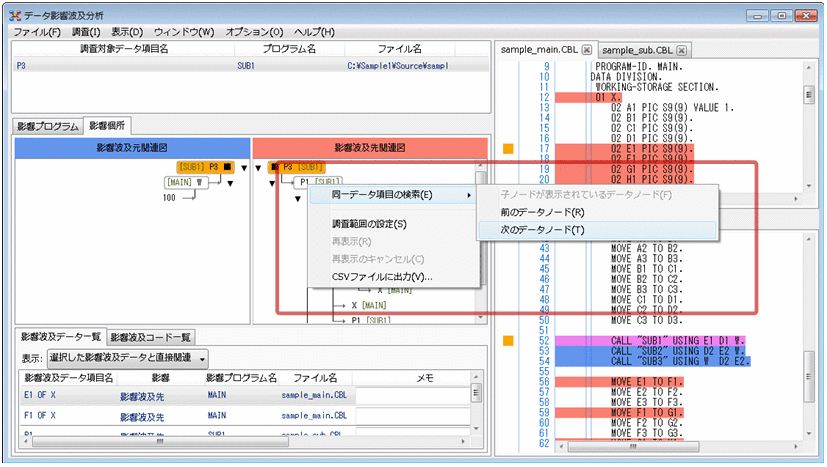
Task: Click the memo cell of E1 OF X row
Action: (412, 395)
